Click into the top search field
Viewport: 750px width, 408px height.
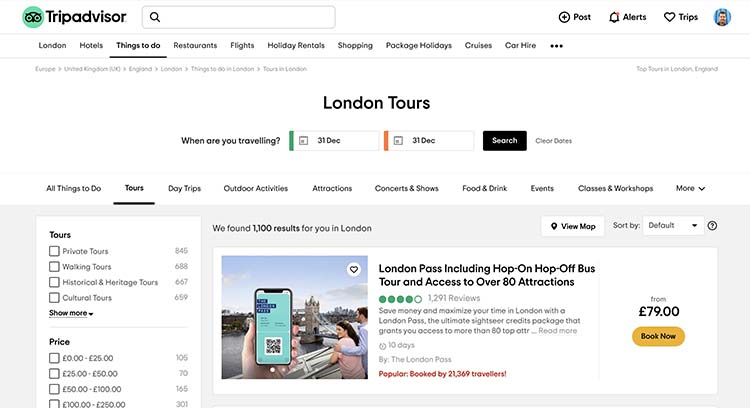239,17
